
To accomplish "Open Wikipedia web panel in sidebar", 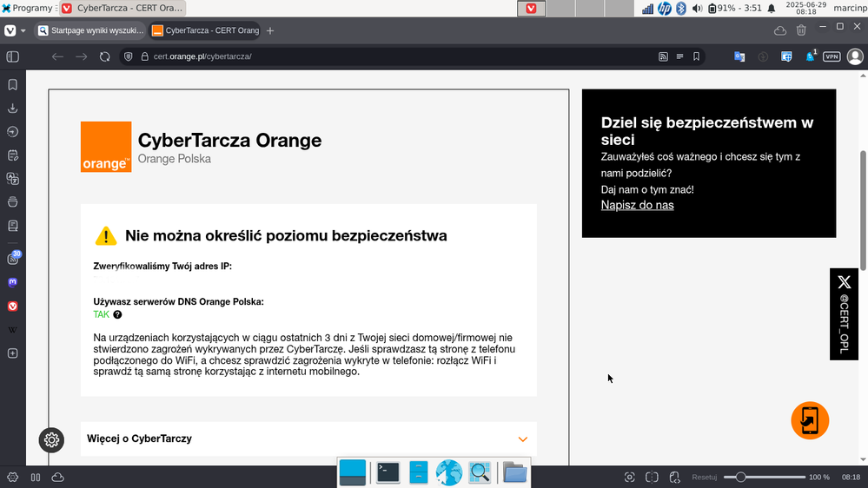I will click(13, 330).
